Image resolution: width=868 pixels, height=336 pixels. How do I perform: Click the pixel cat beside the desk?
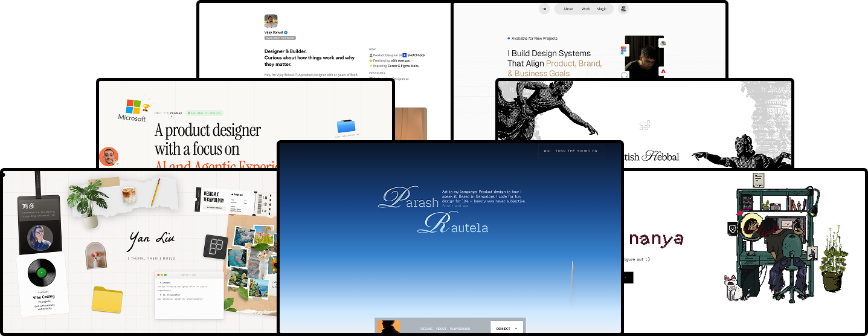(733, 288)
